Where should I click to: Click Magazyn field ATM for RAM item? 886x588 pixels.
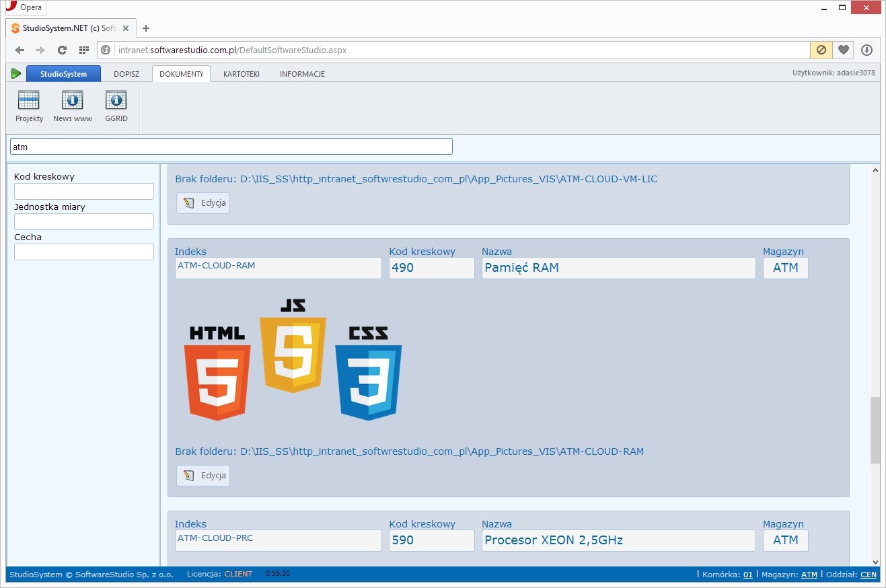786,268
